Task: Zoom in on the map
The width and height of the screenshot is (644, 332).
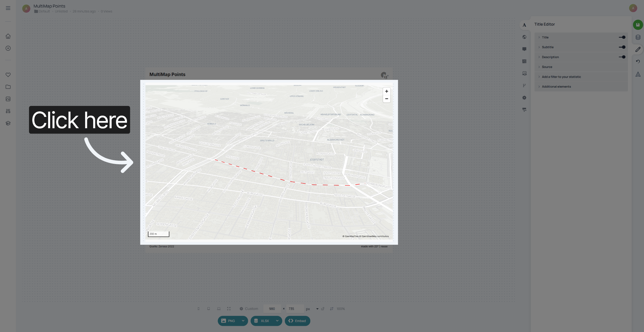Action: [x=387, y=91]
